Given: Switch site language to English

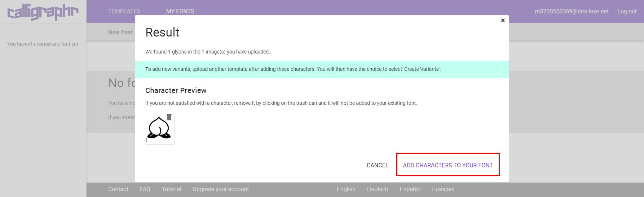Looking at the screenshot, I should 346,189.
